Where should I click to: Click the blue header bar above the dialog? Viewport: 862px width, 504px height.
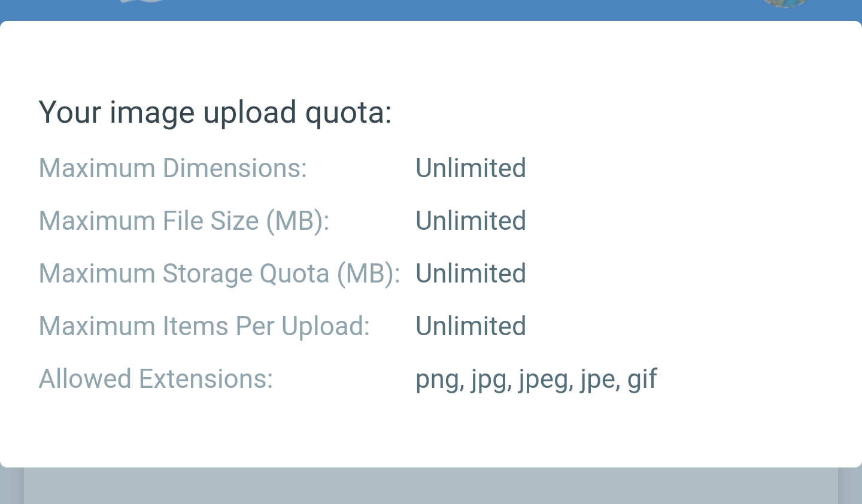point(431,10)
